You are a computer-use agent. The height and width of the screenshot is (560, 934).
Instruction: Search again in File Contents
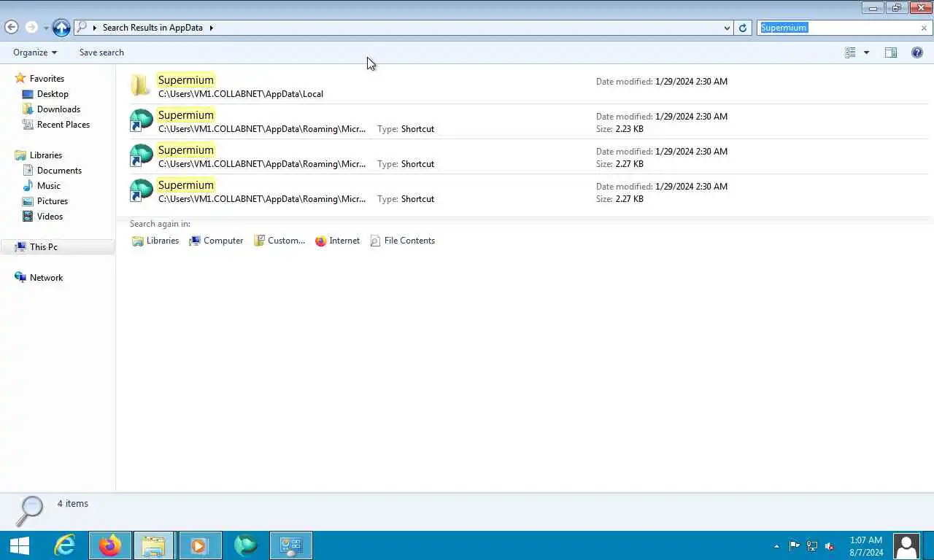(402, 241)
